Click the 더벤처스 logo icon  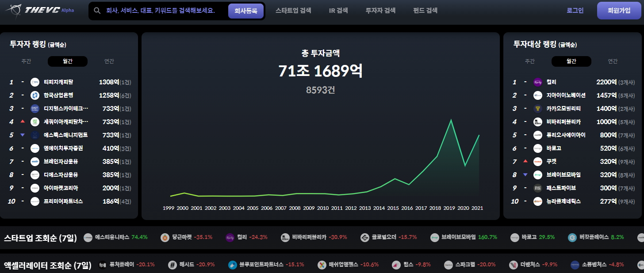513,265
